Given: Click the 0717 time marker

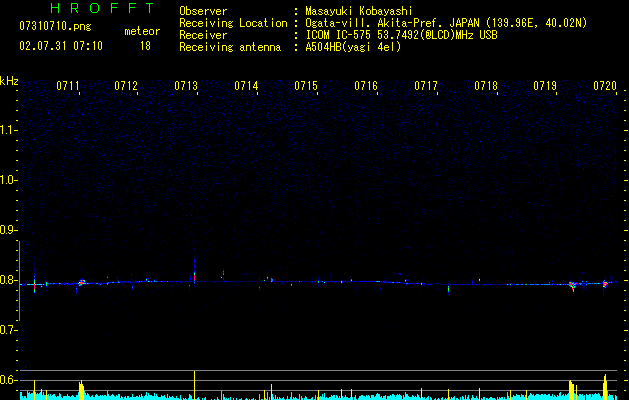Looking at the screenshot, I should [x=426, y=85].
